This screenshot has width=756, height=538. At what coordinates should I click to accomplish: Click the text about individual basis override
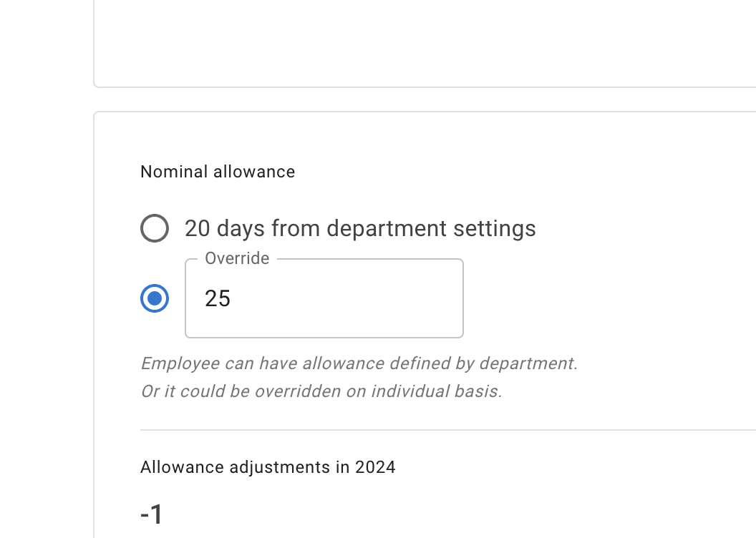tap(322, 391)
